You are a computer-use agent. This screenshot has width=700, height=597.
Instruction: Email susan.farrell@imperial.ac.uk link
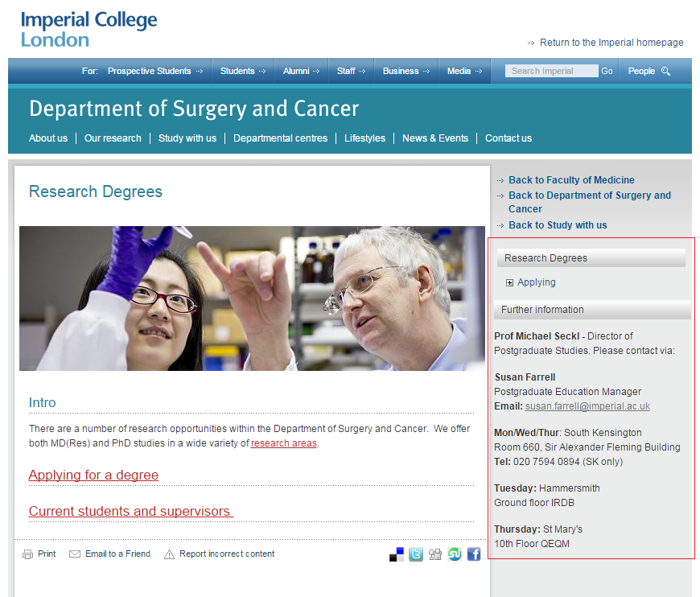coord(587,406)
